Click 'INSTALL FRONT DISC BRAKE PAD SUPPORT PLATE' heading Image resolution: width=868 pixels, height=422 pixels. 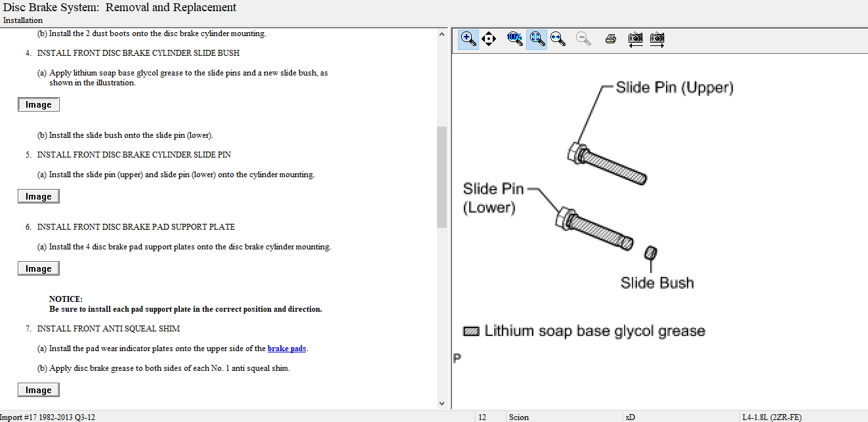point(136,226)
